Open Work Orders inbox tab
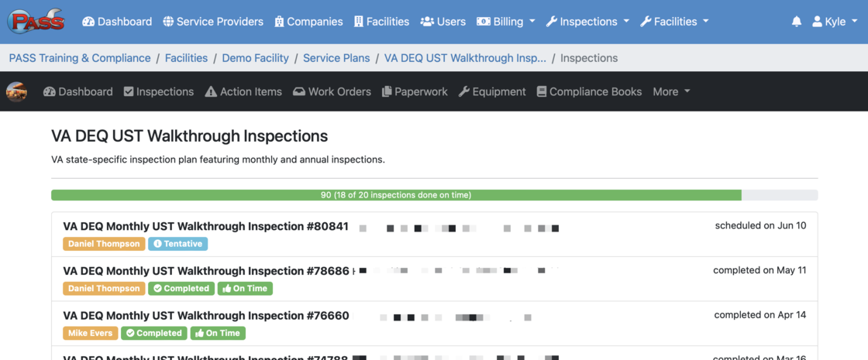The image size is (868, 360). (332, 92)
